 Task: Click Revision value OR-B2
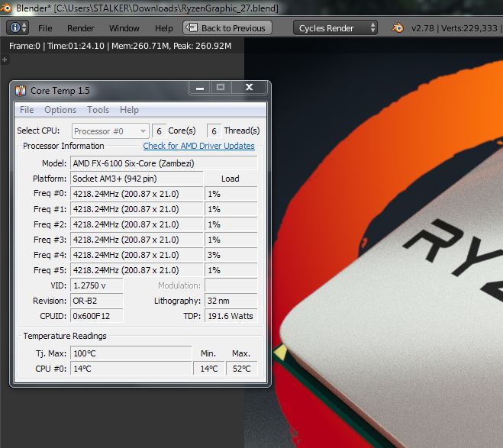pyautogui.click(x=97, y=301)
